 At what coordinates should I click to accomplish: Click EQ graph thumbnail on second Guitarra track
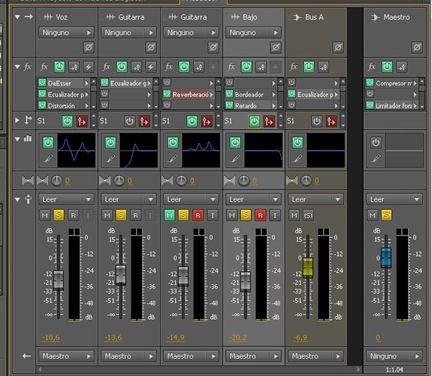click(201, 150)
